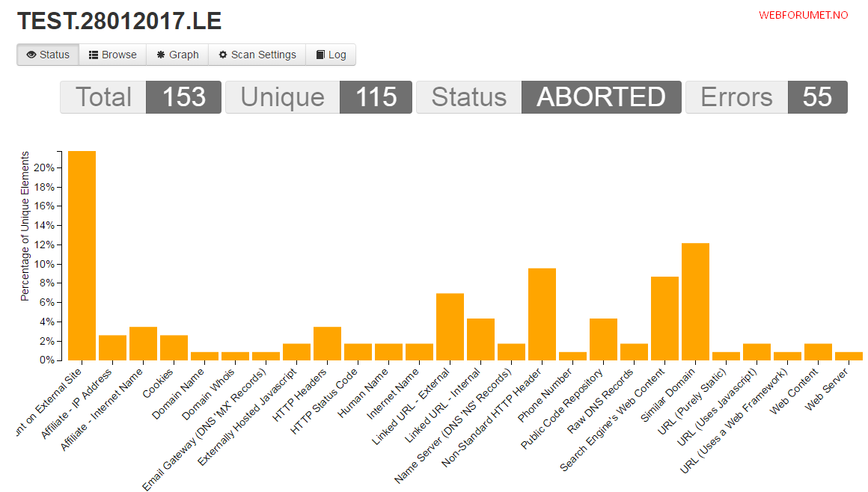868x492 pixels.
Task: Click the book icon on Log tab
Action: point(320,55)
